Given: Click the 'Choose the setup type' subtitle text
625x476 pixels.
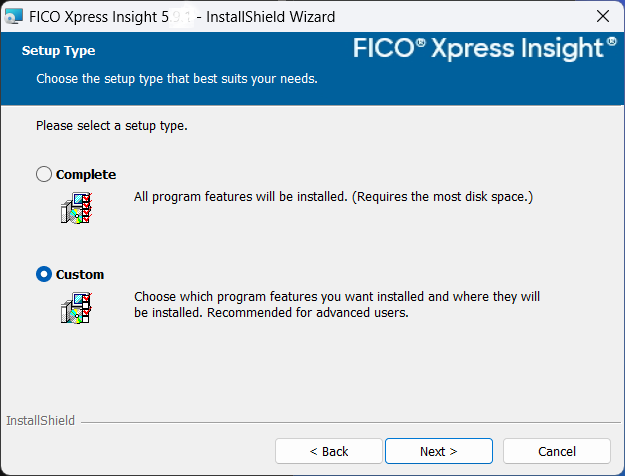Looking at the screenshot, I should (177, 78).
